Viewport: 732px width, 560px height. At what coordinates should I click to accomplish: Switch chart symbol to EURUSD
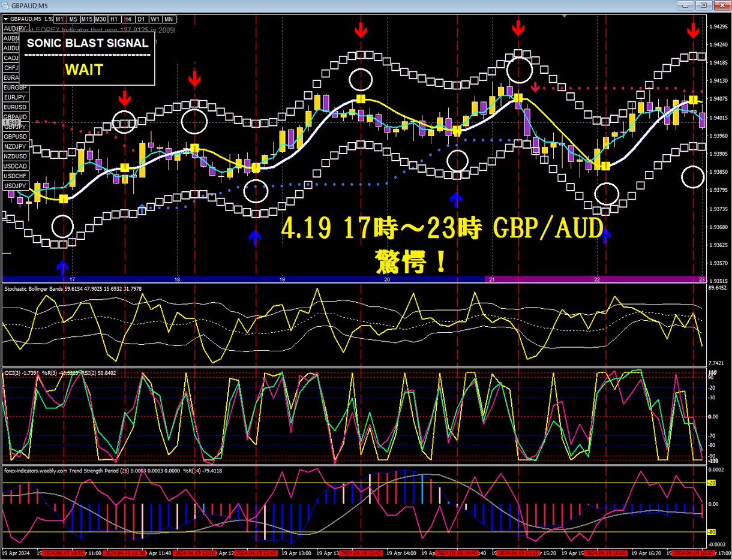pyautogui.click(x=16, y=107)
